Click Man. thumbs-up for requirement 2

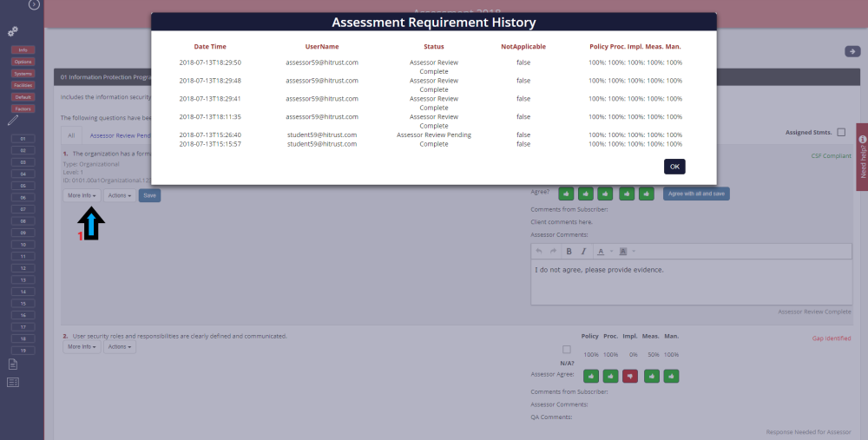[672, 377]
